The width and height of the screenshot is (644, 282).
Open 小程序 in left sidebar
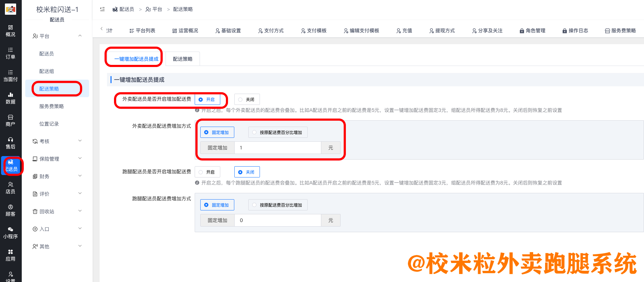(x=11, y=233)
